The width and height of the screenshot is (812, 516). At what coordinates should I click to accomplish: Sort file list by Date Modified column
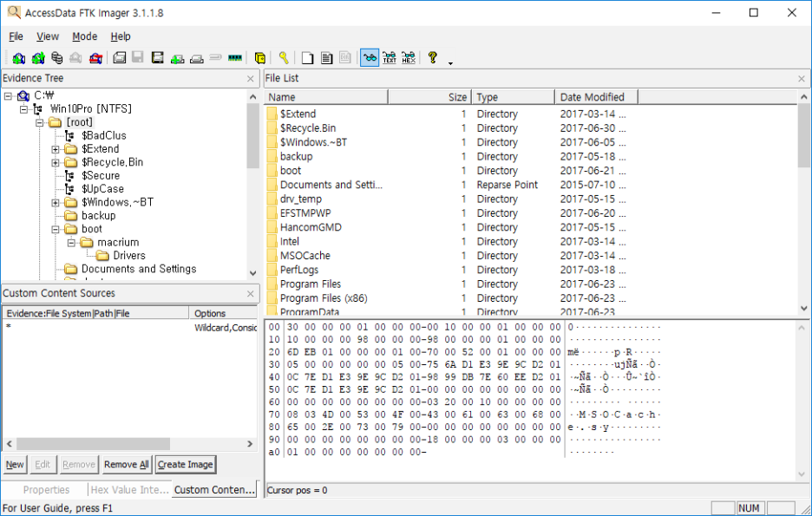pyautogui.click(x=596, y=97)
